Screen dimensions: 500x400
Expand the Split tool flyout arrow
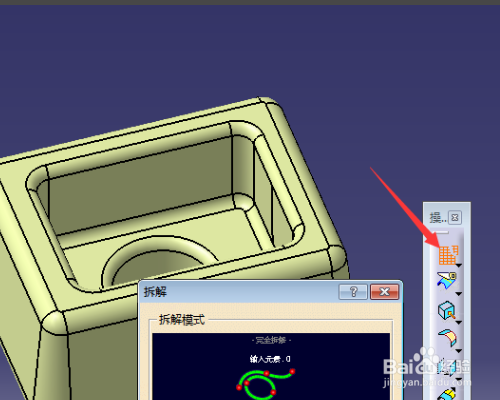pyautogui.click(x=459, y=294)
